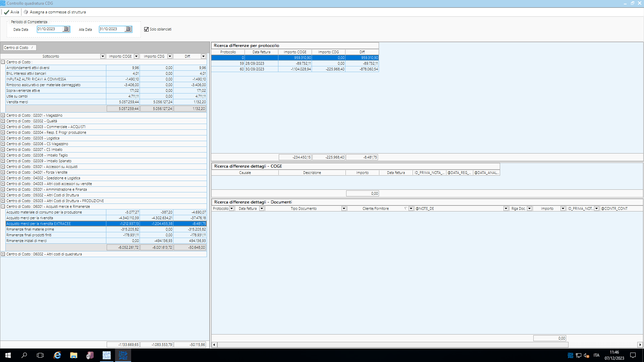The width and height of the screenshot is (644, 362).
Task: Click the Avvia checkmark button
Action: (12, 12)
